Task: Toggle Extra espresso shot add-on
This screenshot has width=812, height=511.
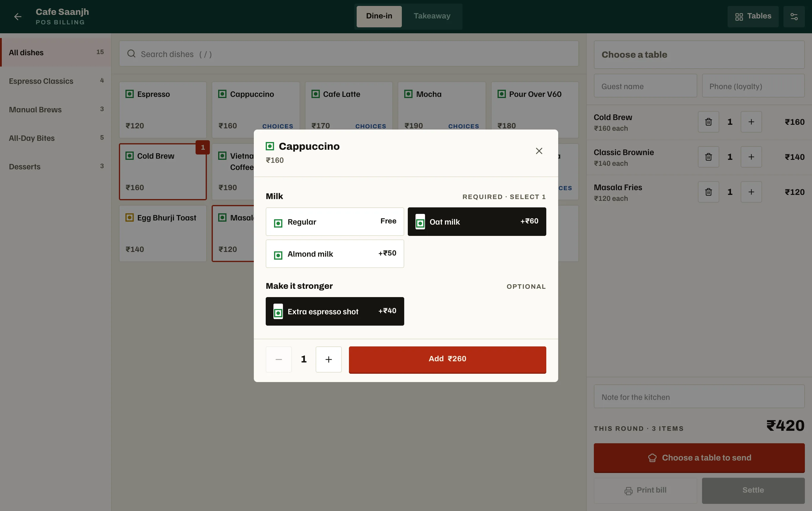Action: coord(334,311)
